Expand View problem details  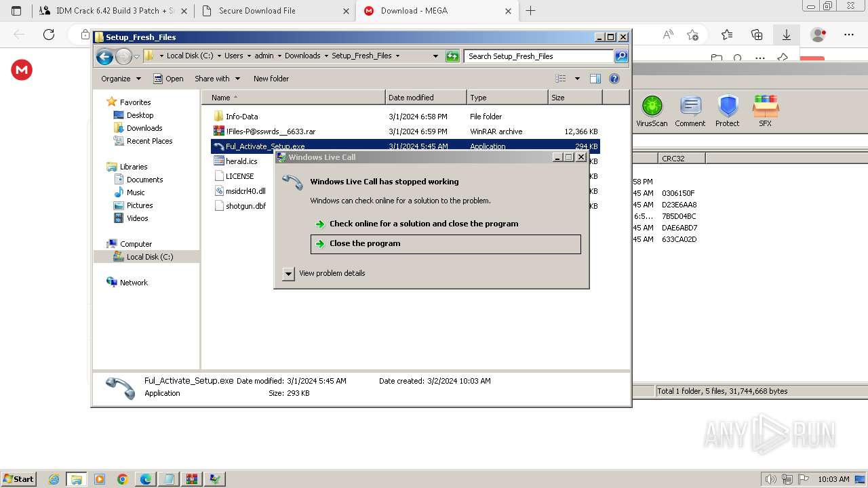click(288, 273)
